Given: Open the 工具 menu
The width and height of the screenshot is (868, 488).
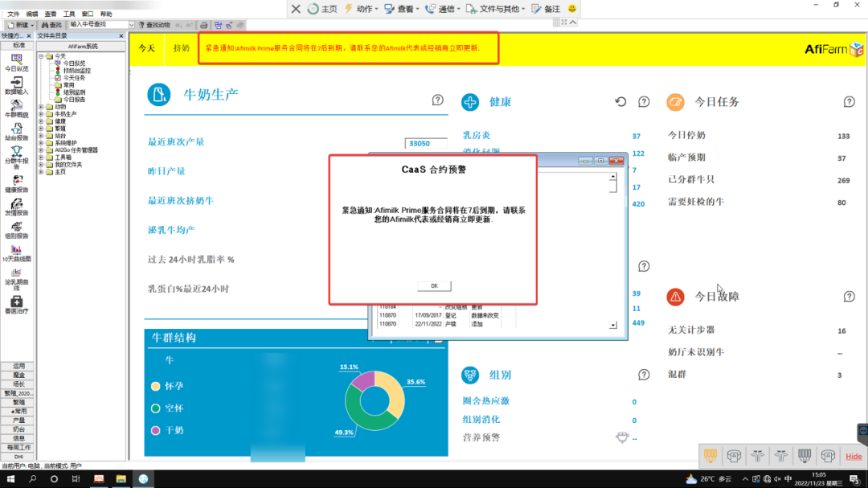Looking at the screenshot, I should coord(69,14).
